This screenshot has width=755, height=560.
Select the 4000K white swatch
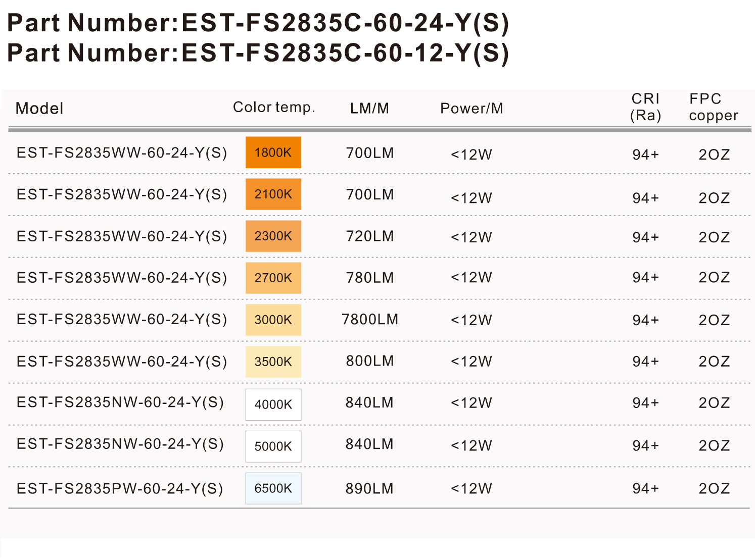tap(273, 404)
